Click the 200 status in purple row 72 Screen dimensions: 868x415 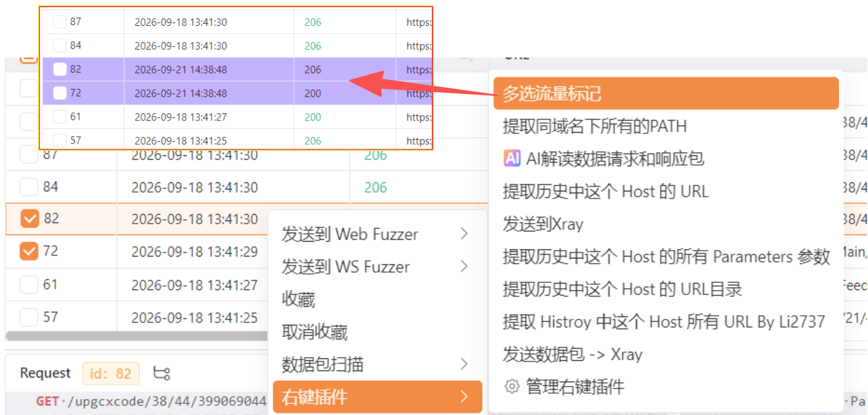[x=313, y=93]
